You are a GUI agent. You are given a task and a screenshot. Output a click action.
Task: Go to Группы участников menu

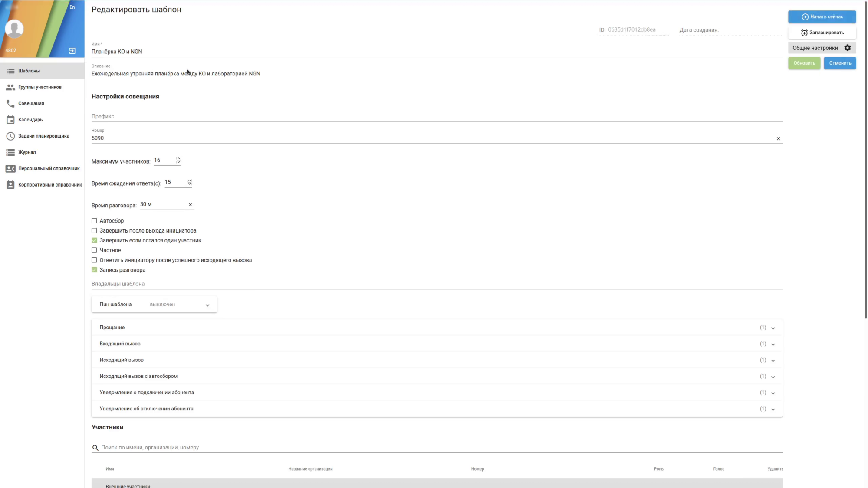point(39,87)
